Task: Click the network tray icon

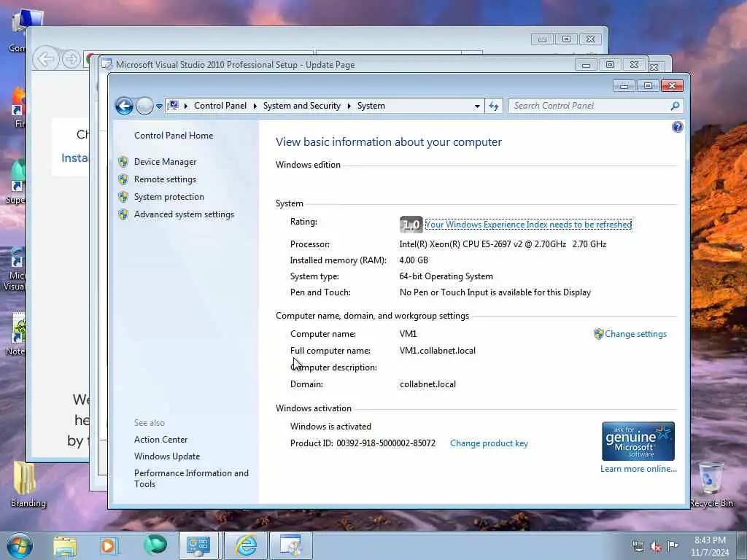Action: (x=638, y=546)
